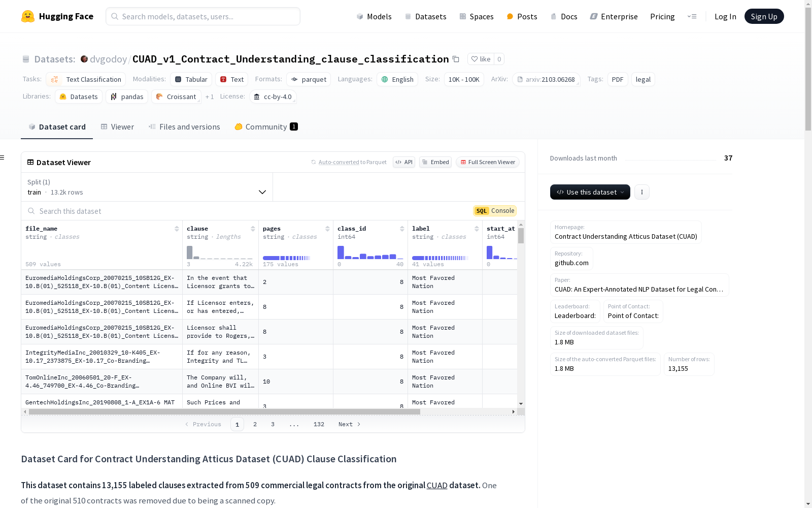Viewport: 812px width, 508px height.
Task: Go to page 2 of dataset
Action: click(x=255, y=424)
